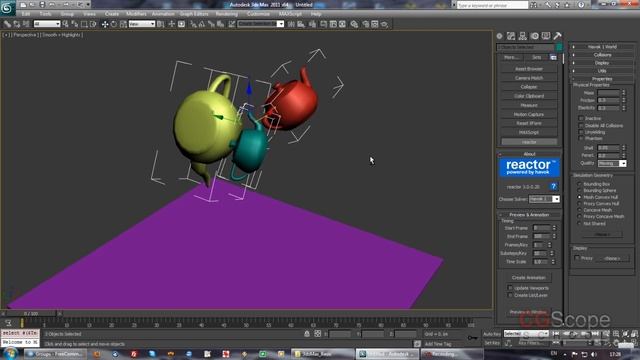Click the Play Animation button
640x360 pixels.
click(x=576, y=334)
